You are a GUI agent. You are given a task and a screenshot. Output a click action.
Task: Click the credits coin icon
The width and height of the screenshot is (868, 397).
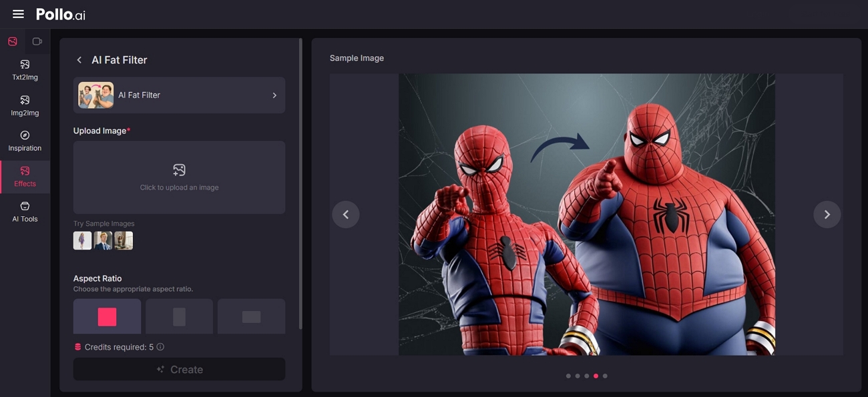tap(77, 347)
